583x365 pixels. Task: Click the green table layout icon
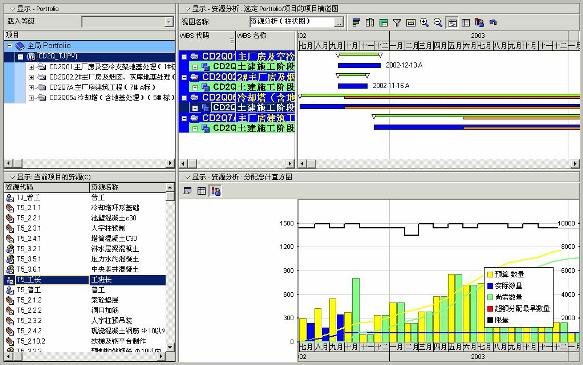click(x=383, y=23)
